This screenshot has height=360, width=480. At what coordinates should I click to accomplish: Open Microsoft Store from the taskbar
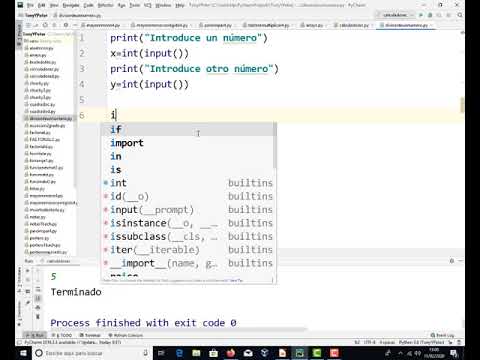pos(213,353)
